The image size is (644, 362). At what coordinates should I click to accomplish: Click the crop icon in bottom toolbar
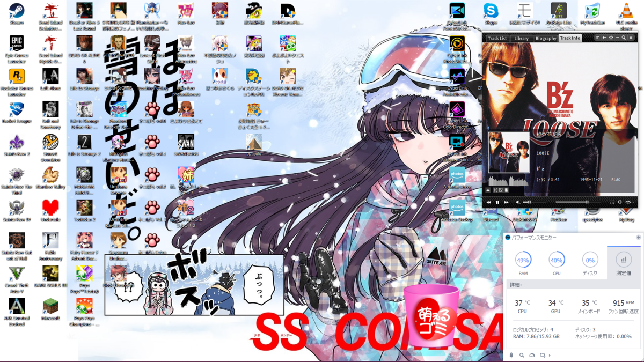tap(543, 355)
